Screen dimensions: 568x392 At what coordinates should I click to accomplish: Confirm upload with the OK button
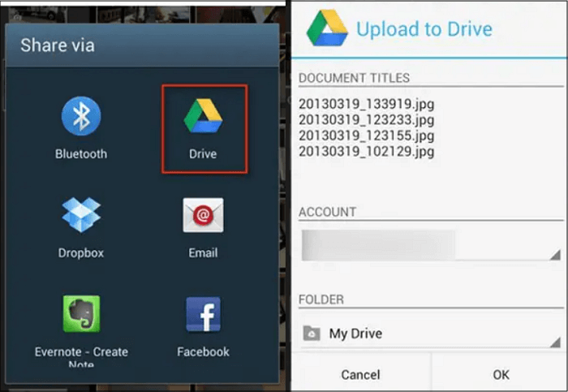tap(501, 374)
